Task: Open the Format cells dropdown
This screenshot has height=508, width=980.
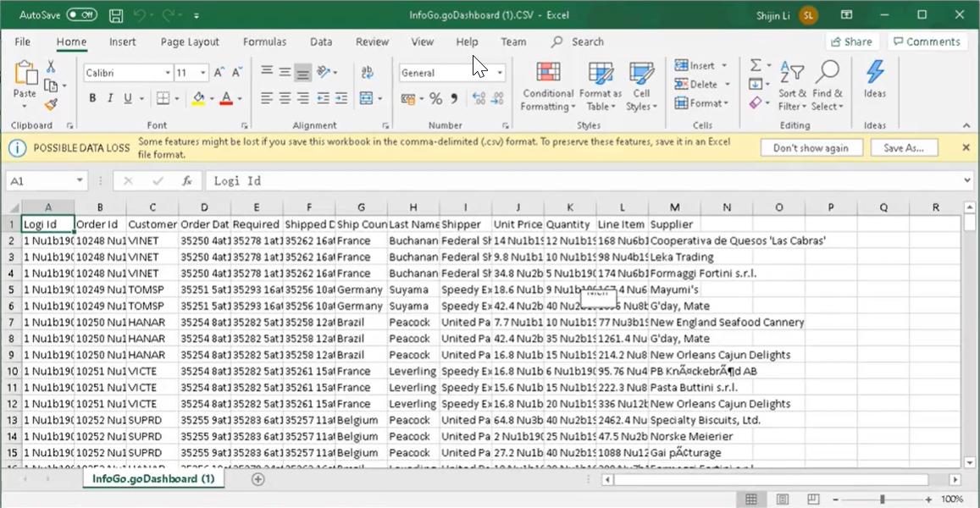Action: pos(702,103)
